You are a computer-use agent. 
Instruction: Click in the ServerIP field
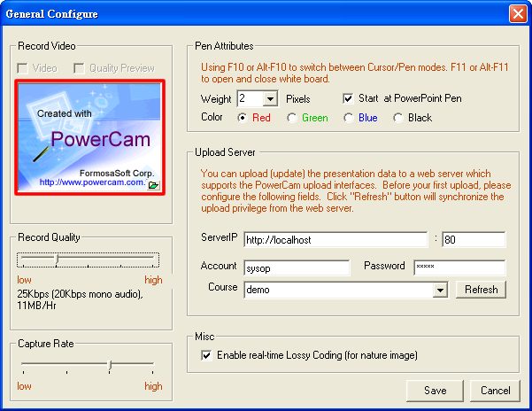[335, 240]
